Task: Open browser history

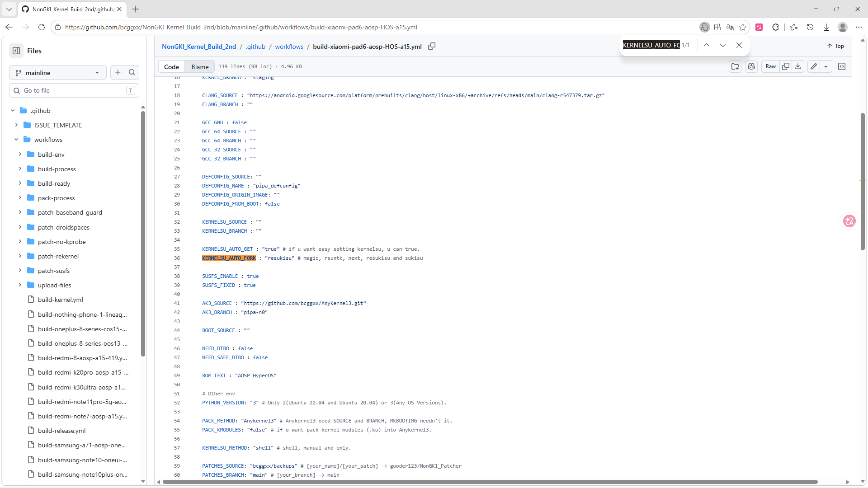Action: tap(810, 27)
